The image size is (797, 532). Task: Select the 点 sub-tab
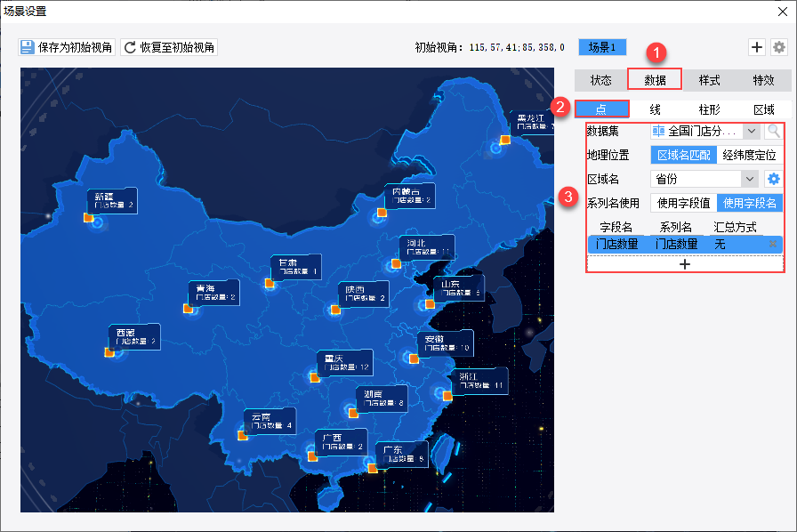[601, 109]
